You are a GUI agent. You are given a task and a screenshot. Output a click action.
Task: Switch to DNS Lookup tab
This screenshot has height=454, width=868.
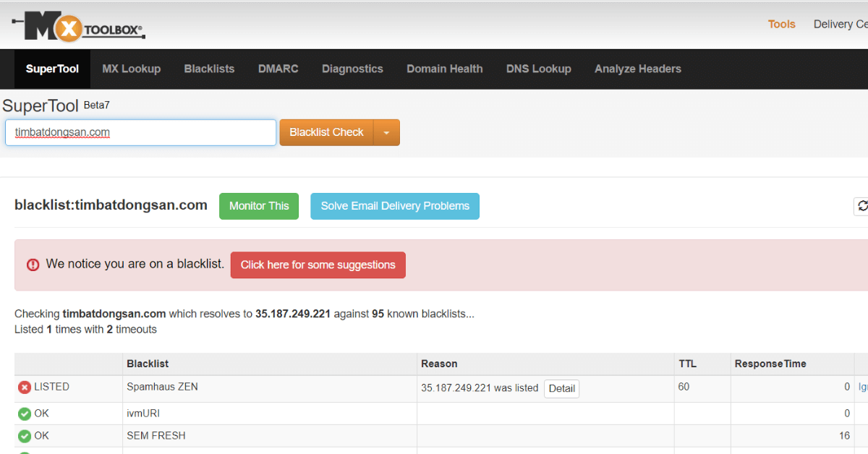(538, 69)
